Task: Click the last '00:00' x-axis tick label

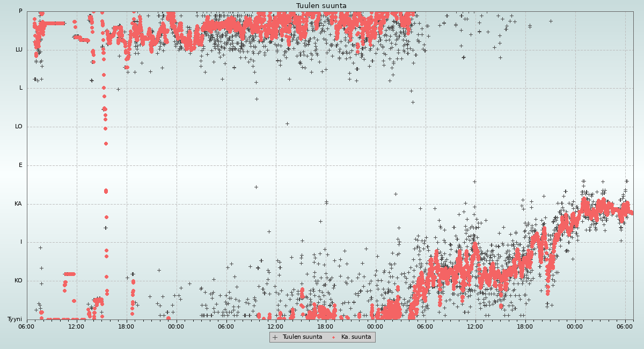Action: (x=575, y=326)
